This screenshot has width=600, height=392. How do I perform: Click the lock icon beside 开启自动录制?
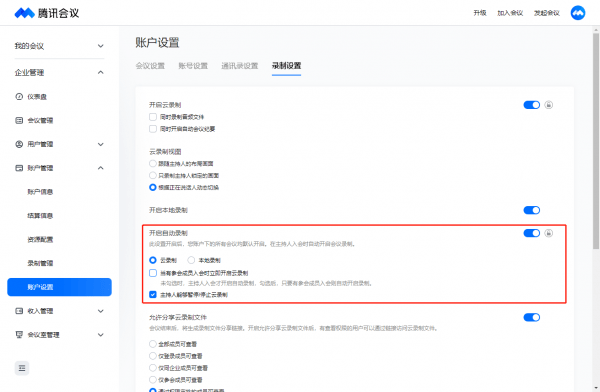[548, 233]
